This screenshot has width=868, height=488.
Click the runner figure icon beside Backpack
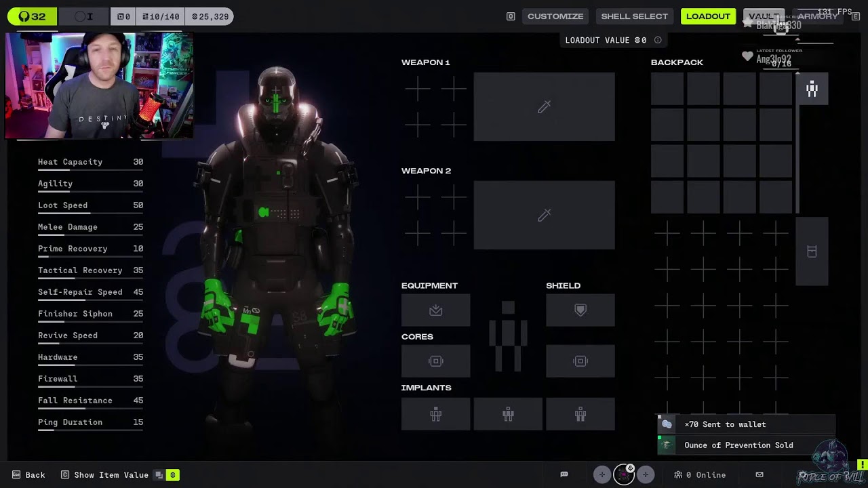click(812, 89)
